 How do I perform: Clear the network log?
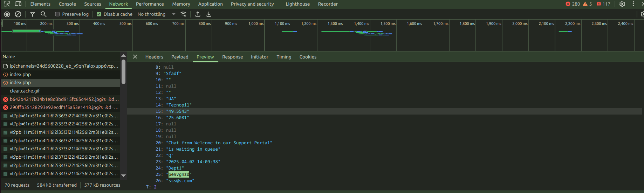(18, 14)
